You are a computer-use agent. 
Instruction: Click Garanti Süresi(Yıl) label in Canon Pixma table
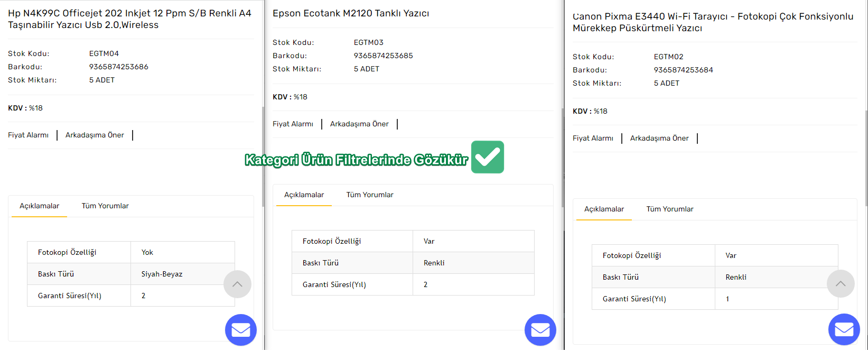click(634, 299)
